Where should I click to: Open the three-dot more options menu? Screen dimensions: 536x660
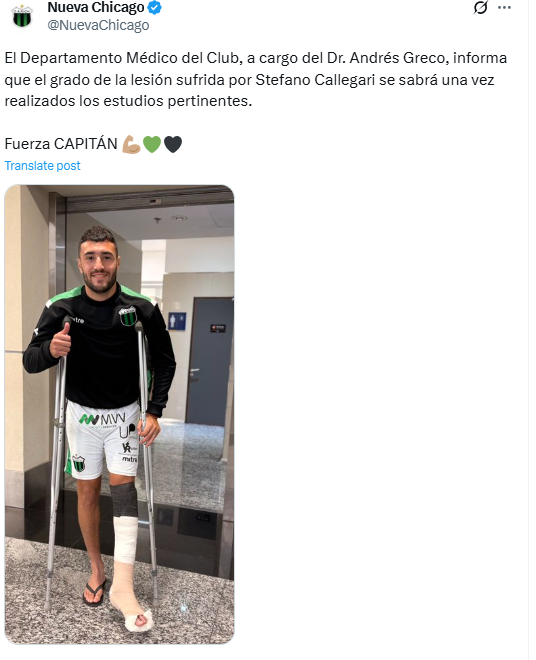pyautogui.click(x=504, y=8)
